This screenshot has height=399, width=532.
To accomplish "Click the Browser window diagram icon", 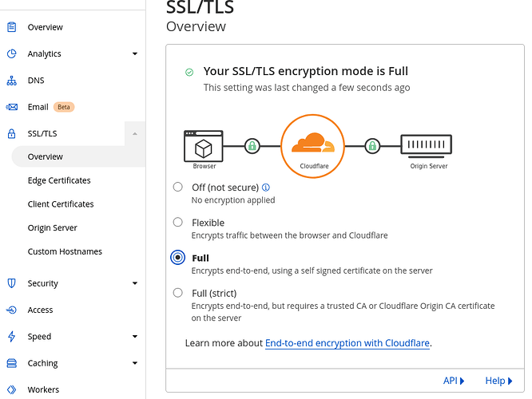I will [x=204, y=146].
